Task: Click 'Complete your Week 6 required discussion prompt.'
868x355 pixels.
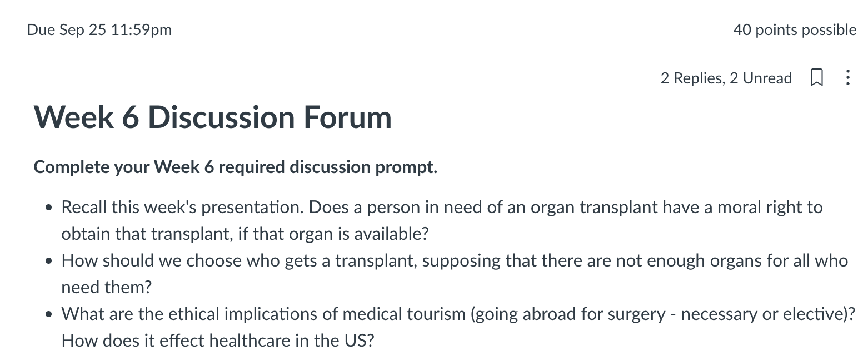Action: click(x=236, y=167)
